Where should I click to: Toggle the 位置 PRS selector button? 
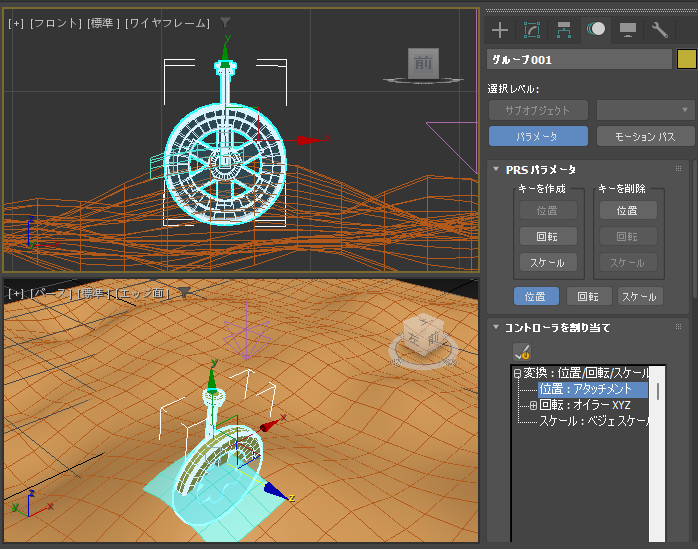536,296
